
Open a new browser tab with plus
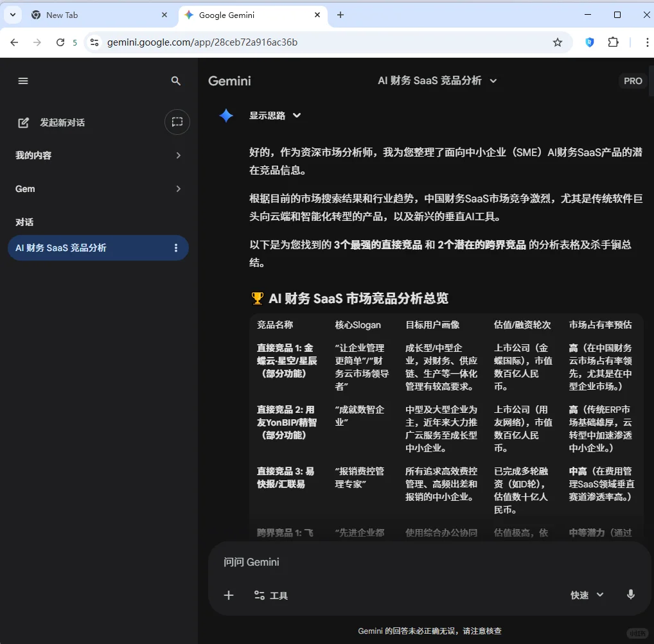340,15
